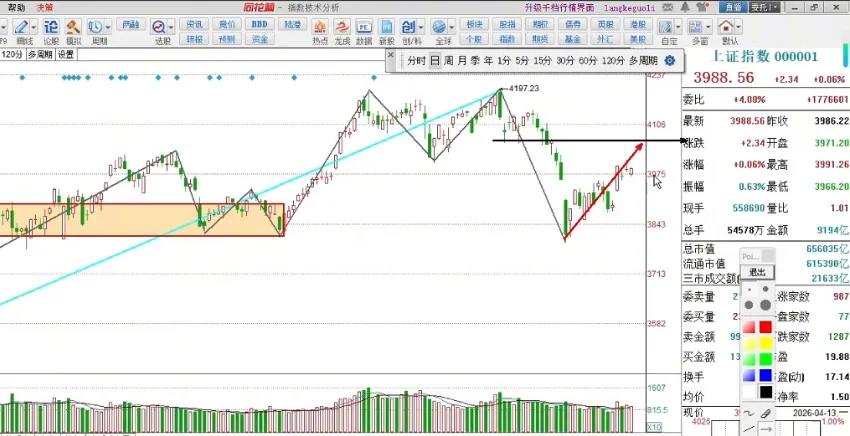This screenshot has width=850, height=436.
Task: Select the straight line tool in palette
Action: pos(749,429)
